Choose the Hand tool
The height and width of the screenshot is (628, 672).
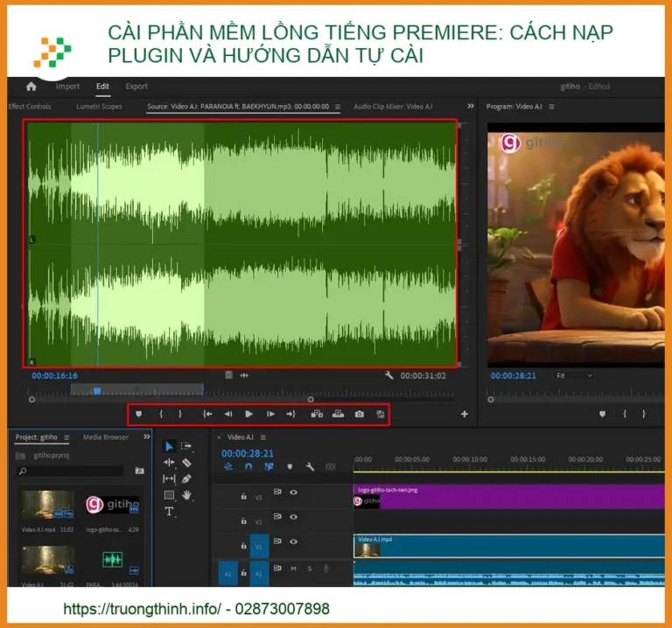(x=186, y=495)
